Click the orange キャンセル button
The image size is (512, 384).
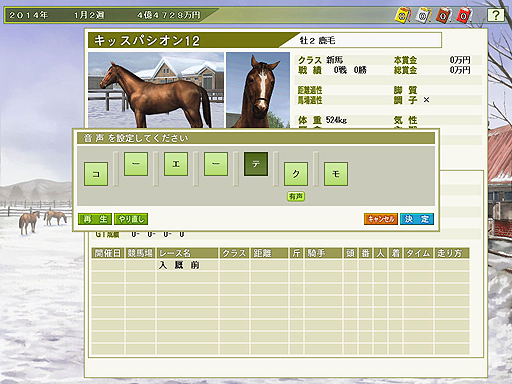381,219
